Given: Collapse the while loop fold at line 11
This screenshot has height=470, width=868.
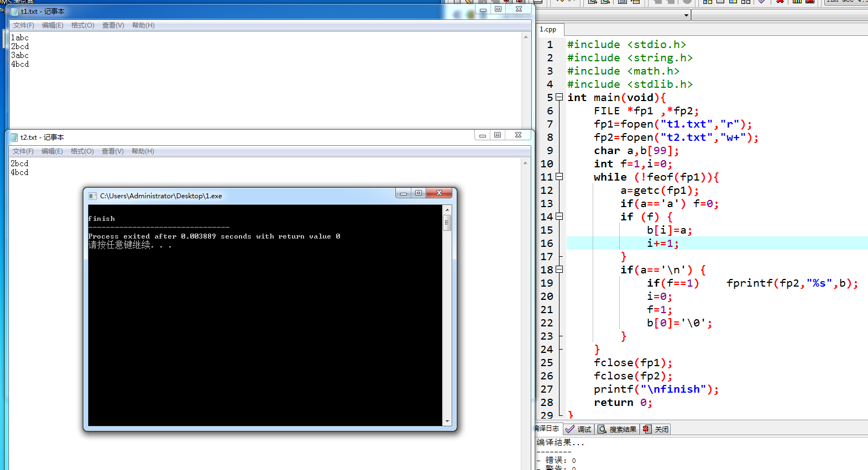Looking at the screenshot, I should point(560,177).
